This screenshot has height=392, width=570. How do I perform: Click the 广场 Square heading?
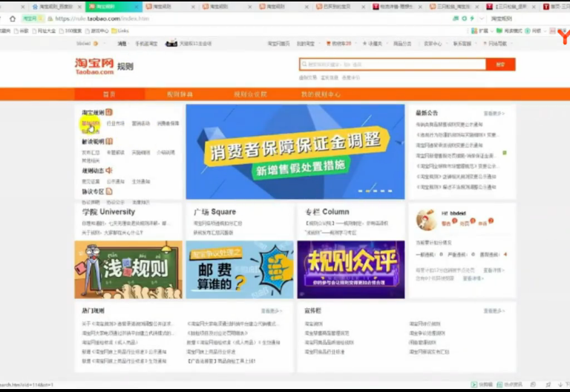pyautogui.click(x=214, y=212)
